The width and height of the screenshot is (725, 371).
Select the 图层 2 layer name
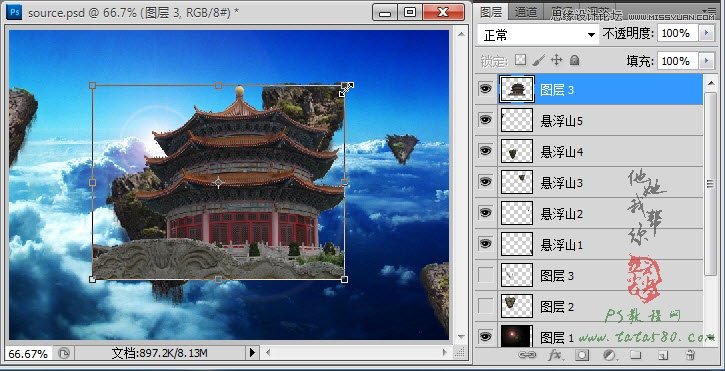(x=557, y=307)
